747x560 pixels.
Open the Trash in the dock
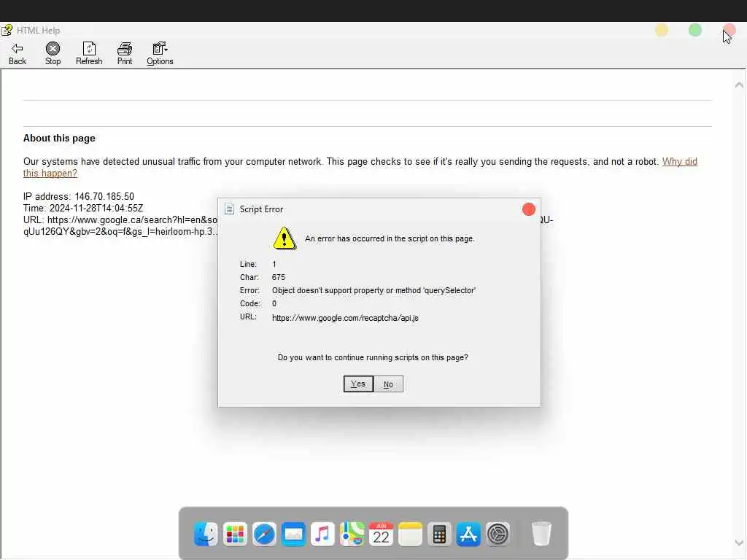coord(541,534)
